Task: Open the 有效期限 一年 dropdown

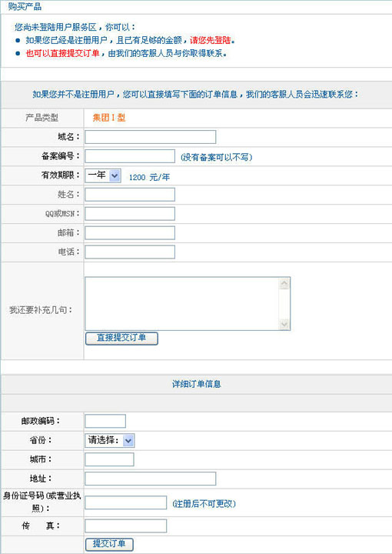Action: pyautogui.click(x=103, y=175)
